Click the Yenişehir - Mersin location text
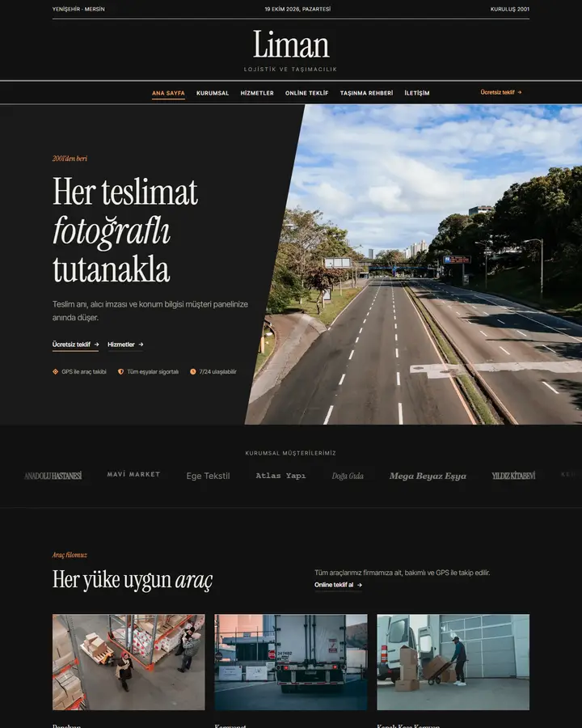Image resolution: width=582 pixels, height=728 pixels. (x=78, y=9)
